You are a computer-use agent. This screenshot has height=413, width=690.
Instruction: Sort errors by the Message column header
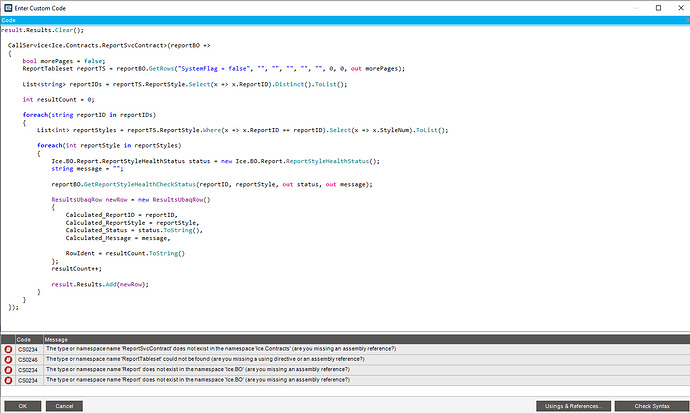click(x=366, y=340)
